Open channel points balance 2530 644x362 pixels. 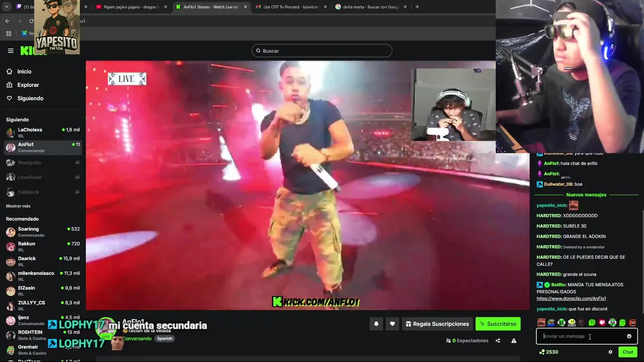548,352
